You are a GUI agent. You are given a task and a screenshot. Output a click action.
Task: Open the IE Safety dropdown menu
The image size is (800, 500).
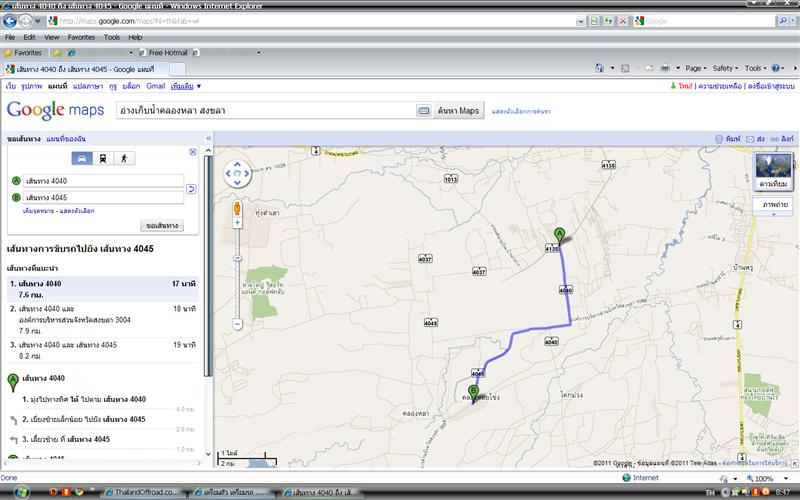point(725,68)
